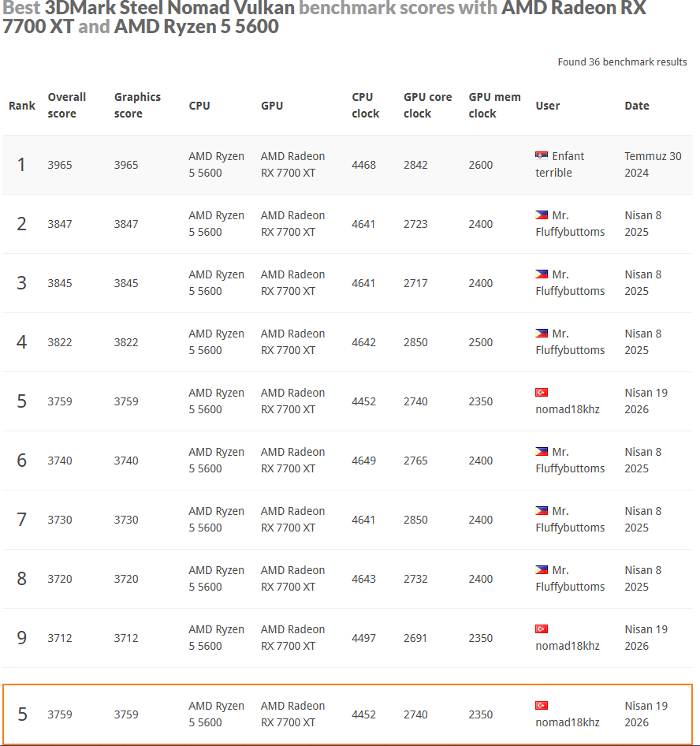This screenshot has width=700, height=746.
Task: Click the GPU core clock column header
Action: [x=427, y=105]
